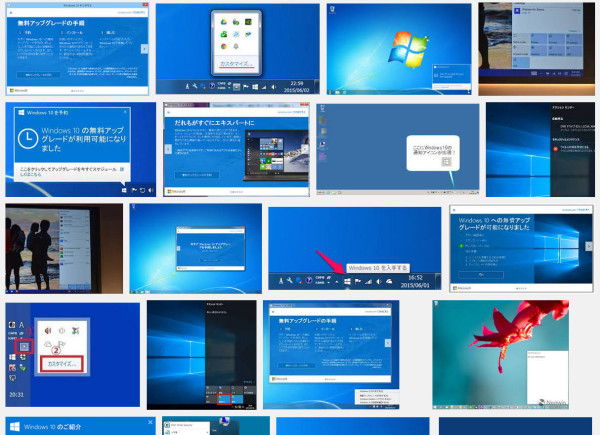Select Windows 10 action center thumbnail with red-boxed tile

[202, 355]
